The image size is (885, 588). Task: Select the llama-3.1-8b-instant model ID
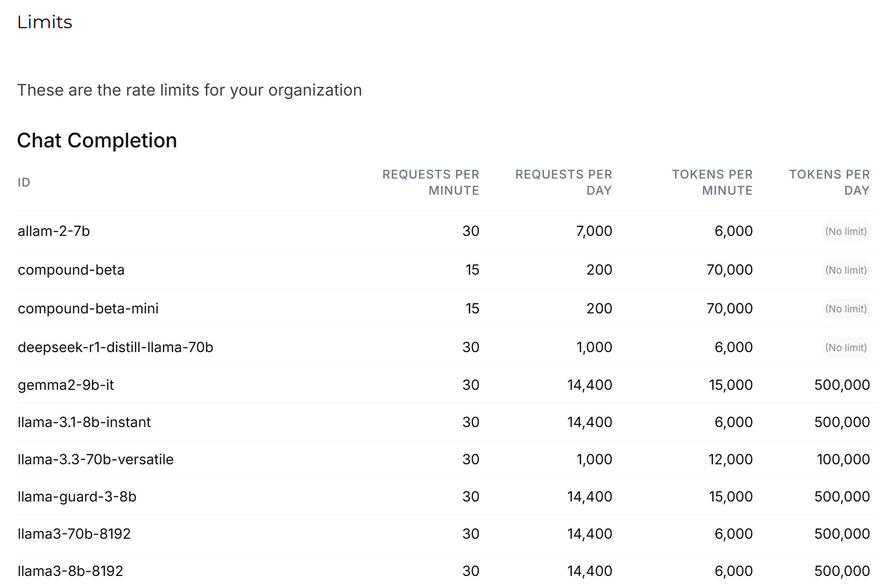click(x=84, y=422)
